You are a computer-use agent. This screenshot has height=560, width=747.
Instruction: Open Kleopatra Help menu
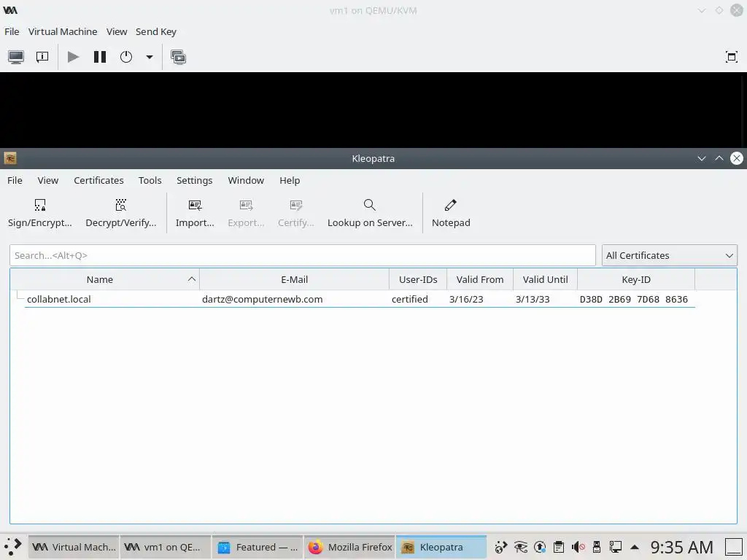(x=290, y=181)
